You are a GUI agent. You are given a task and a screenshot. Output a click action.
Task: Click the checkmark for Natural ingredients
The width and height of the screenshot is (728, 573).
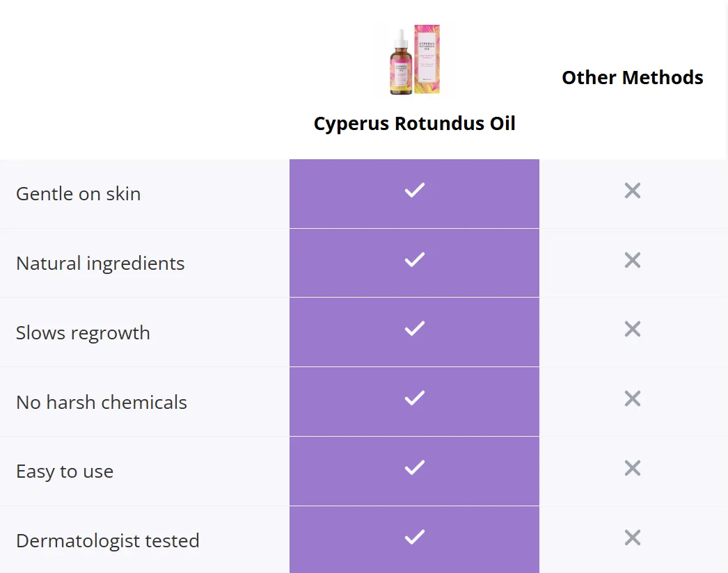pos(415,260)
